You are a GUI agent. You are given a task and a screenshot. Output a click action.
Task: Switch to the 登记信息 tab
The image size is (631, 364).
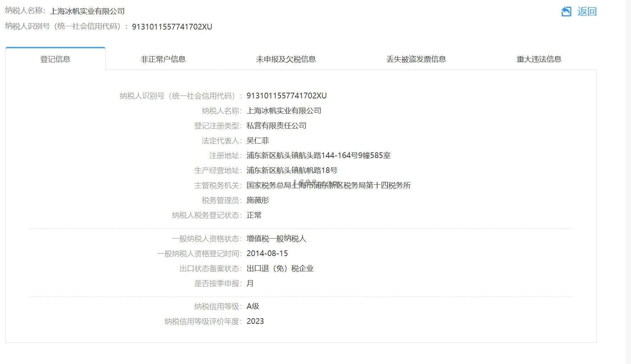[x=55, y=59]
